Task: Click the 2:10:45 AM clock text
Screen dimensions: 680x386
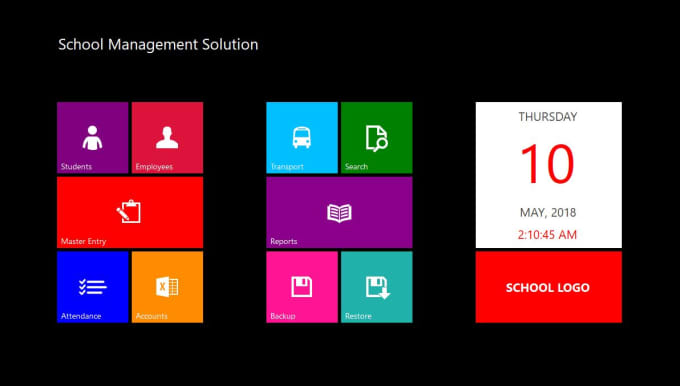Action: point(547,235)
